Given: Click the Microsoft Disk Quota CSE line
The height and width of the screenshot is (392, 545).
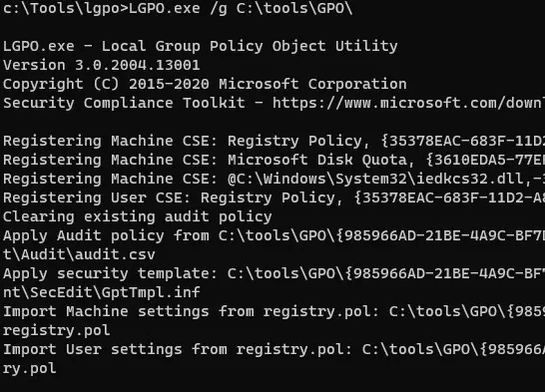Looking at the screenshot, I should click(273, 160).
